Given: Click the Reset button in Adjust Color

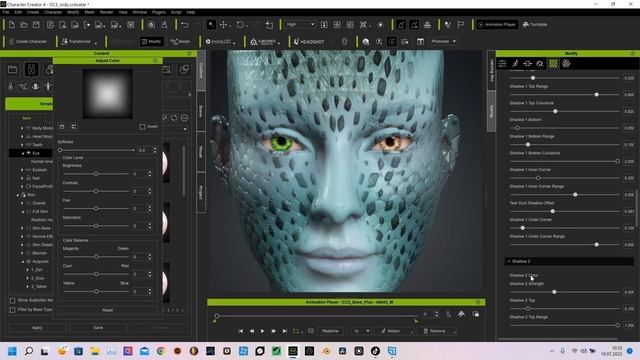Looking at the screenshot, I should pyautogui.click(x=107, y=310).
